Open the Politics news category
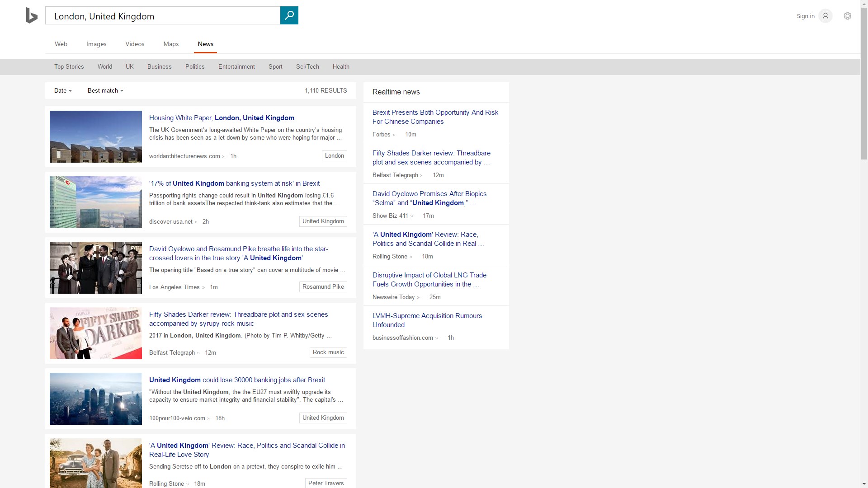Image resolution: width=868 pixels, height=488 pixels. pos(195,66)
